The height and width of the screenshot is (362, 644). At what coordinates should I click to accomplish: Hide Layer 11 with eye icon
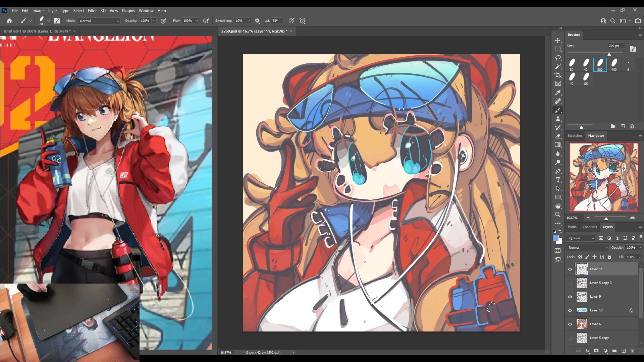[570, 269]
